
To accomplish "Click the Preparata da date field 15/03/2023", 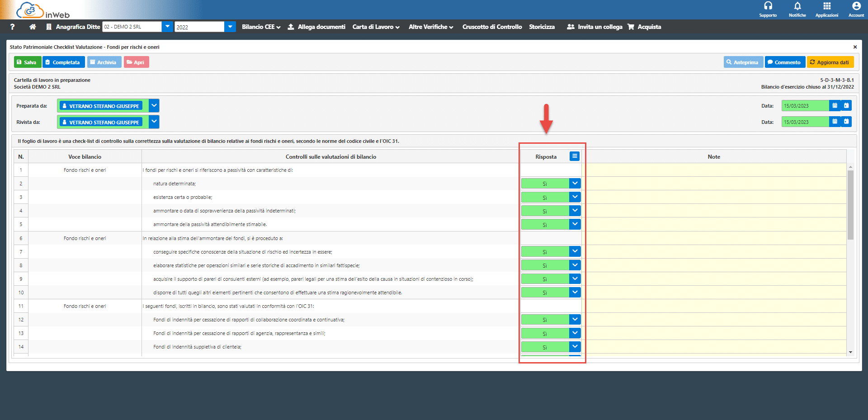I will tap(805, 106).
